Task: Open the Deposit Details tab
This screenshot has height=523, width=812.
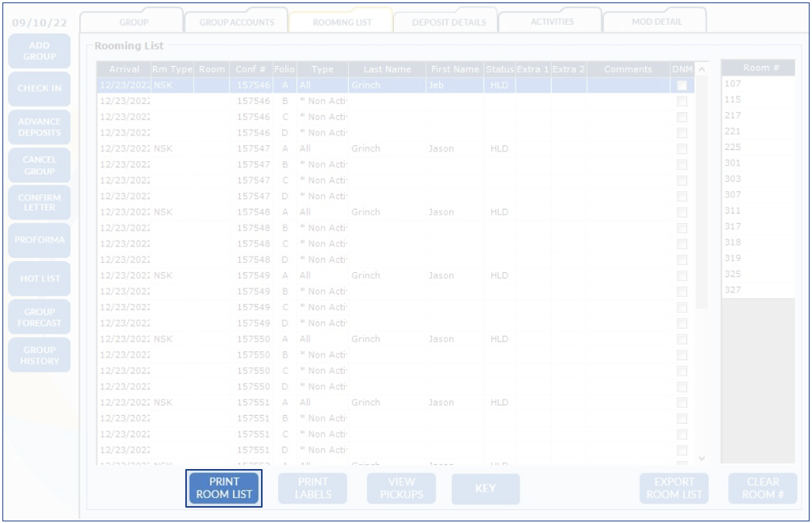Action: coord(449,22)
